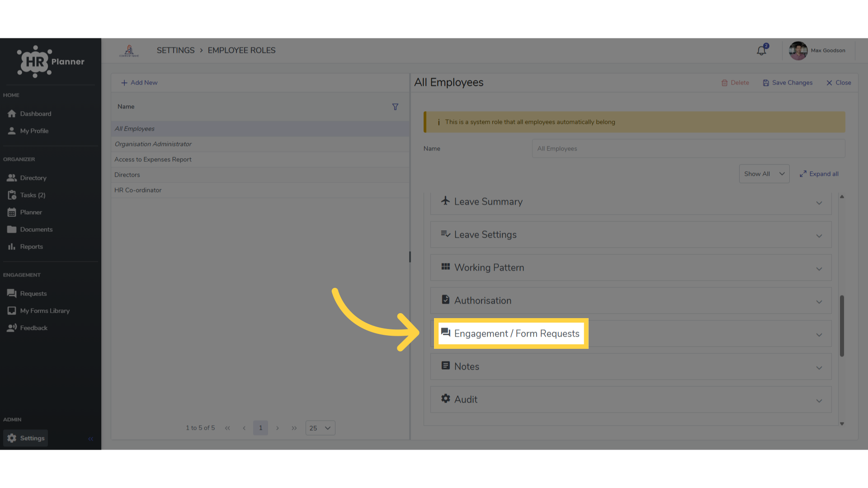This screenshot has height=488, width=868.
Task: Open Settings in the Admin section
Action: pyautogui.click(x=26, y=438)
